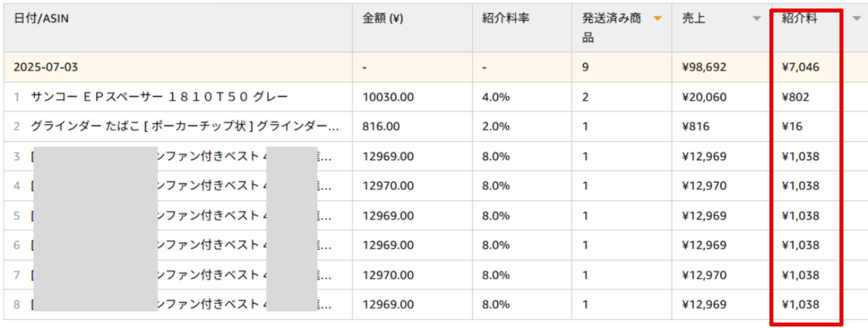Click the 紹介料 column sort arrow
Viewport: 868px width, 328px height.
click(856, 18)
